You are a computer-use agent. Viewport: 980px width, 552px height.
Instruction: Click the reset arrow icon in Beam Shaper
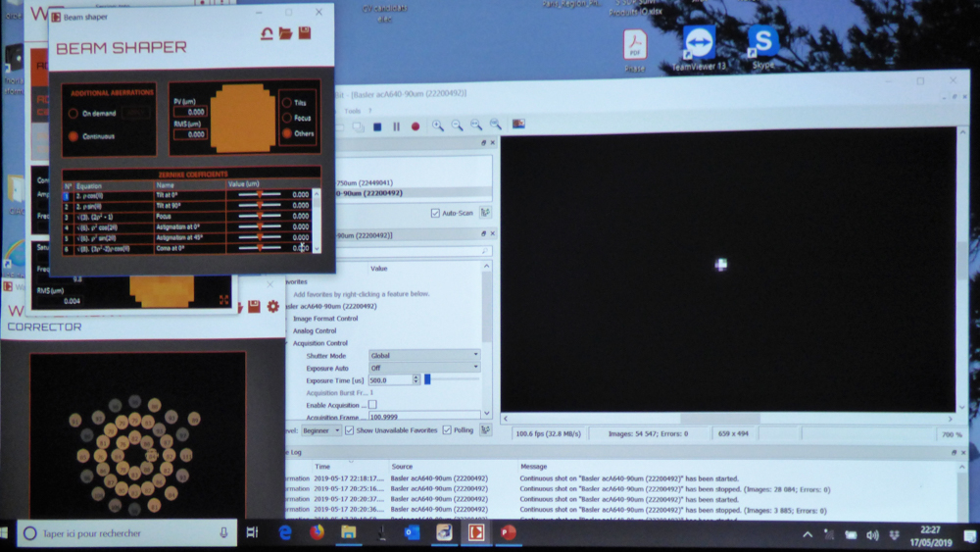267,33
